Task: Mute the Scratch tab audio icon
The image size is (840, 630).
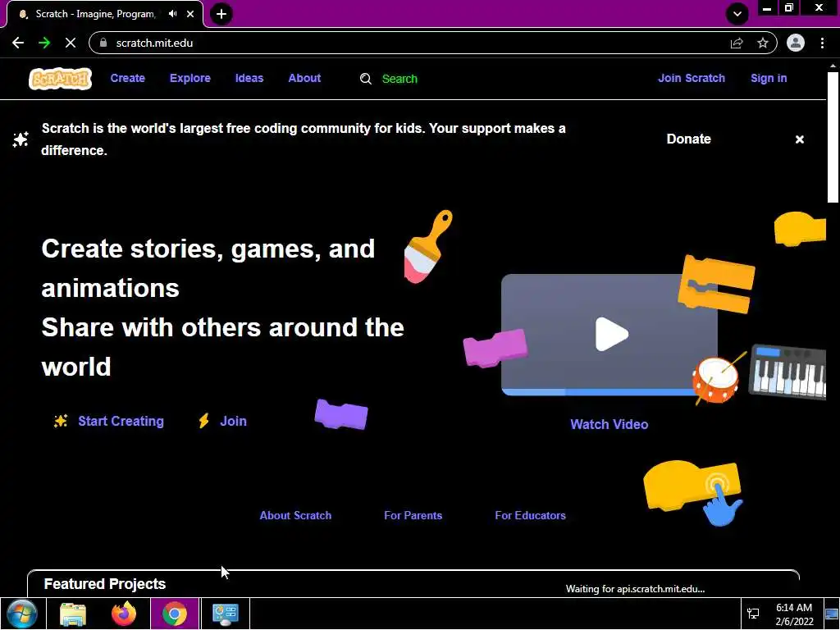Action: coord(172,14)
